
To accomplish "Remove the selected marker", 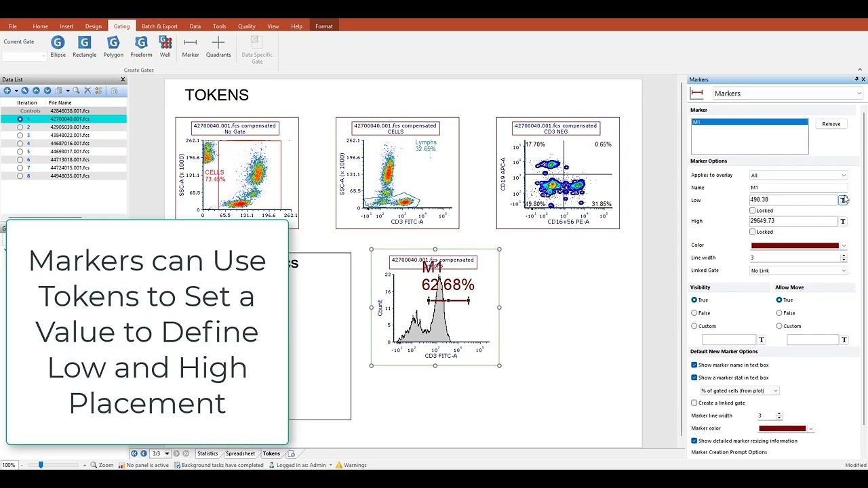I will (x=831, y=124).
